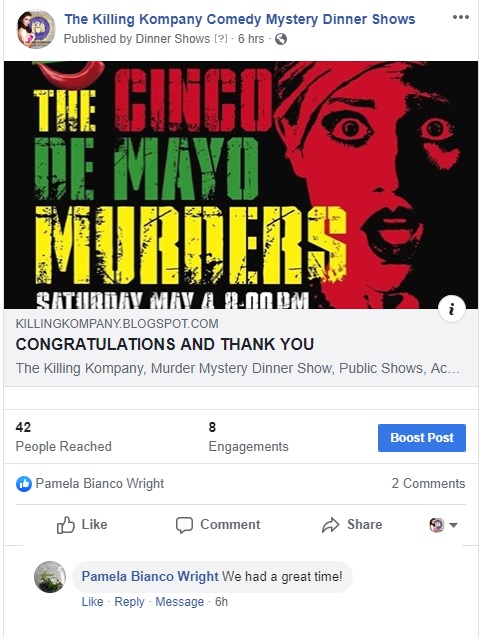Click Reply under Pamela's comment
This screenshot has height=637, width=481.
tap(129, 602)
